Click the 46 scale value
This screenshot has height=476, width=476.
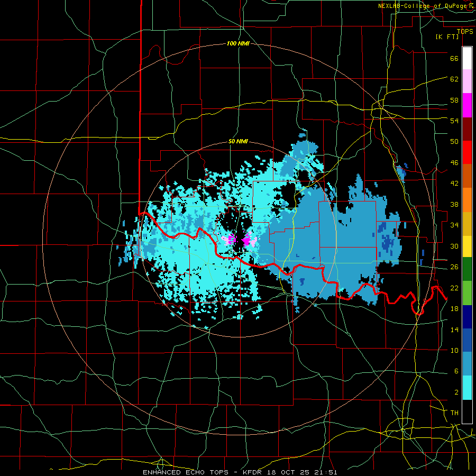pos(454,163)
